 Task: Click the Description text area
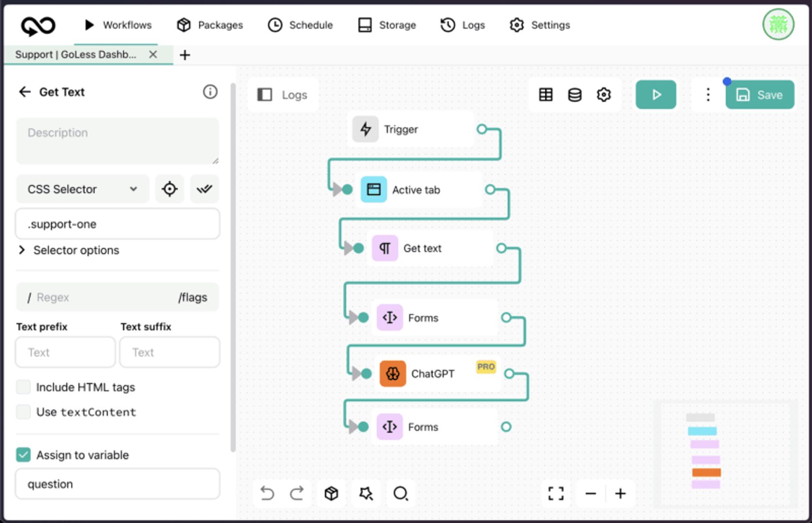tap(118, 141)
